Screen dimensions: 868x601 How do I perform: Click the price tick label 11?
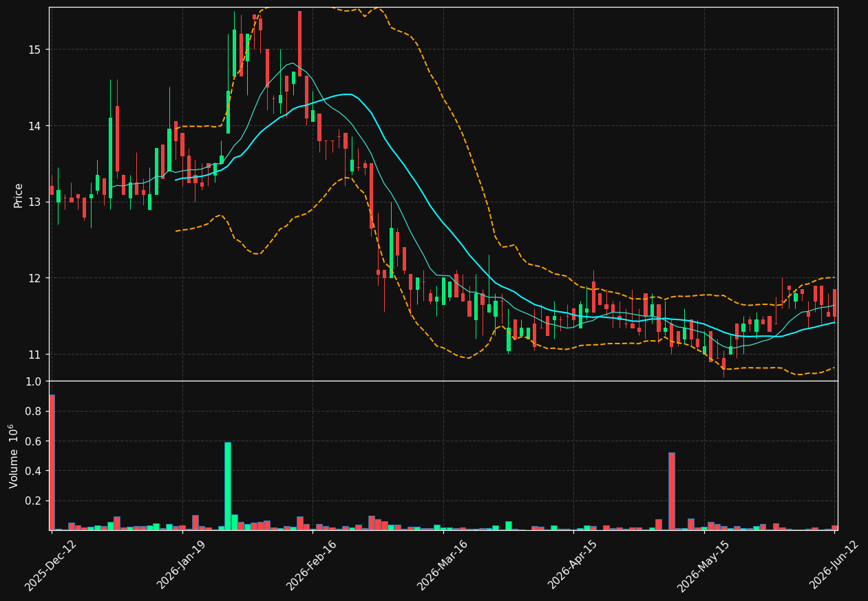(x=34, y=355)
